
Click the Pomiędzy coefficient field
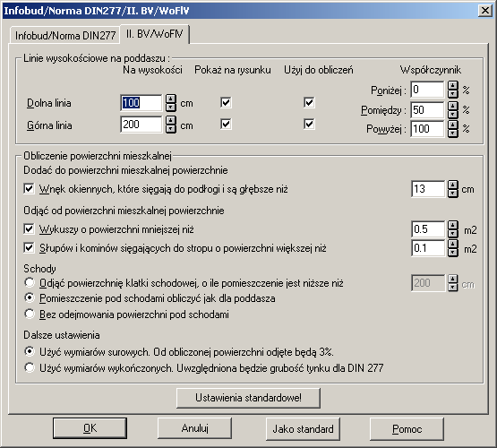coord(427,109)
